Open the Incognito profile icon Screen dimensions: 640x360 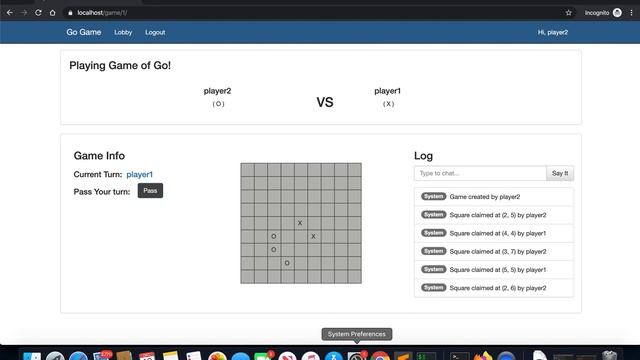[617, 13]
